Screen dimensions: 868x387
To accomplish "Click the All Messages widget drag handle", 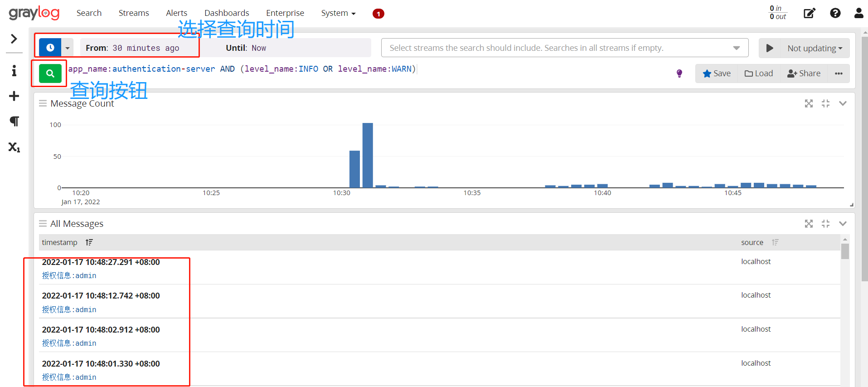I will click(43, 224).
